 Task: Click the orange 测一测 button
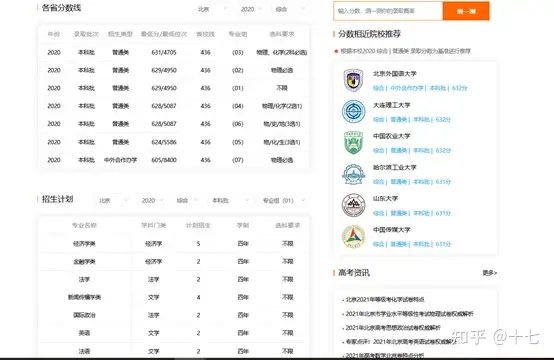pos(466,11)
